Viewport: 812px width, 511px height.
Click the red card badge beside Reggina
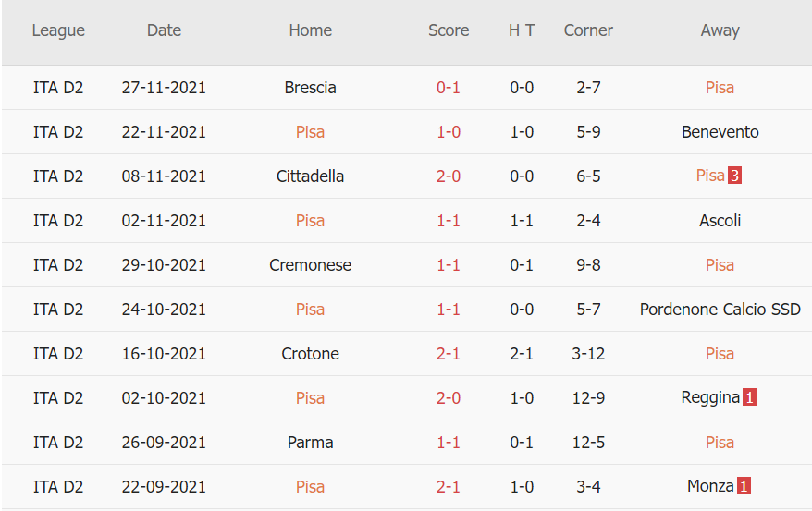[x=749, y=398]
